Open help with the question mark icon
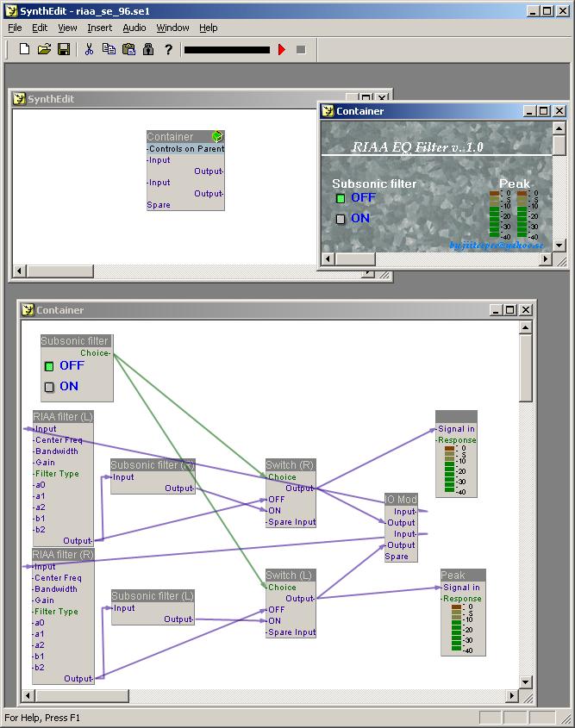The width and height of the screenshot is (575, 728). click(168, 49)
